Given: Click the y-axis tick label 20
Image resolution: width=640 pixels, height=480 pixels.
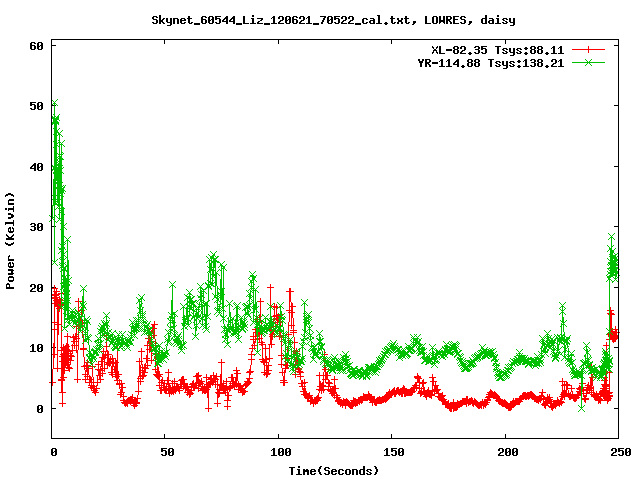Looking at the screenshot, I should pos(36,287).
